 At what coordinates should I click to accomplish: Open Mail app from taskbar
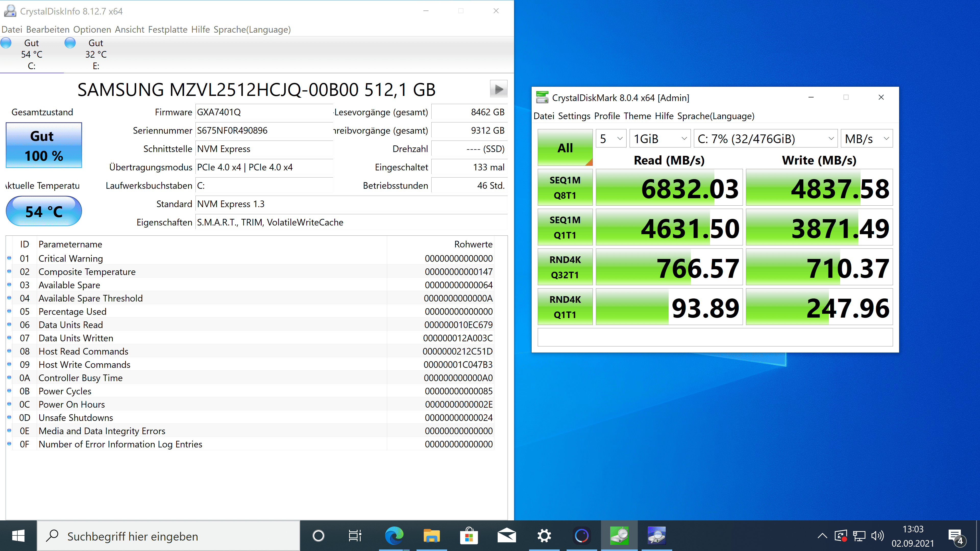coord(506,536)
